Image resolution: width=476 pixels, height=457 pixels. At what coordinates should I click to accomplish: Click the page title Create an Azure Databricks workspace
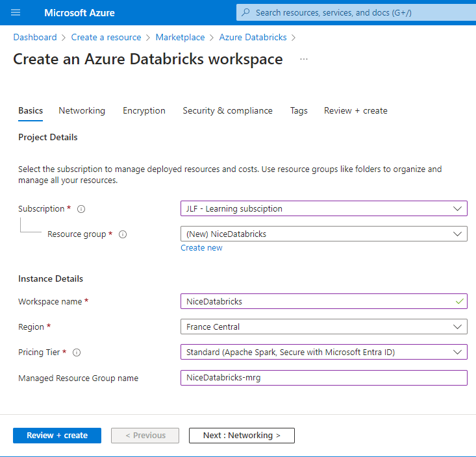[x=148, y=59]
